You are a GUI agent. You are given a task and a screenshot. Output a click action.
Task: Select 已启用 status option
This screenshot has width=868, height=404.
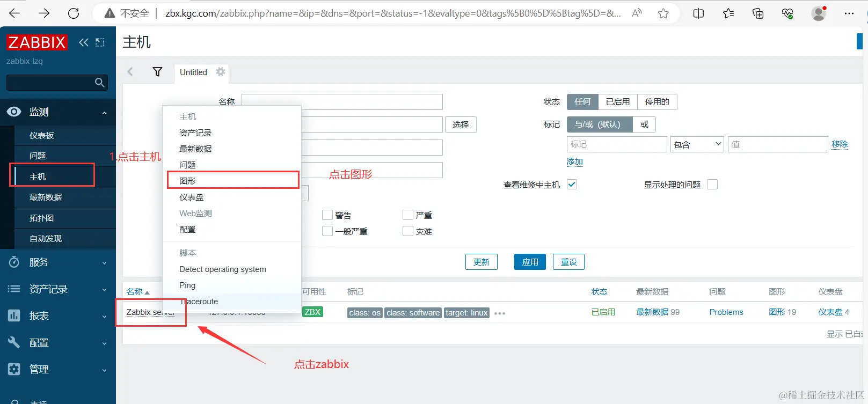[618, 102]
